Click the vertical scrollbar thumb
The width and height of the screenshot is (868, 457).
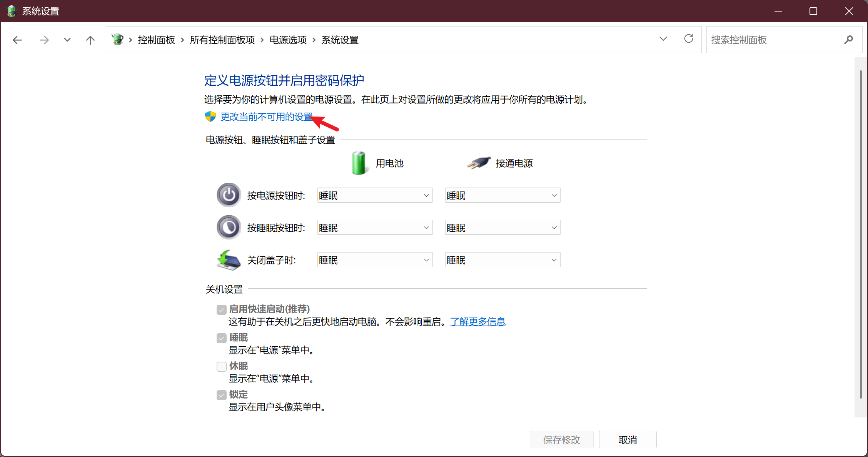(x=861, y=234)
